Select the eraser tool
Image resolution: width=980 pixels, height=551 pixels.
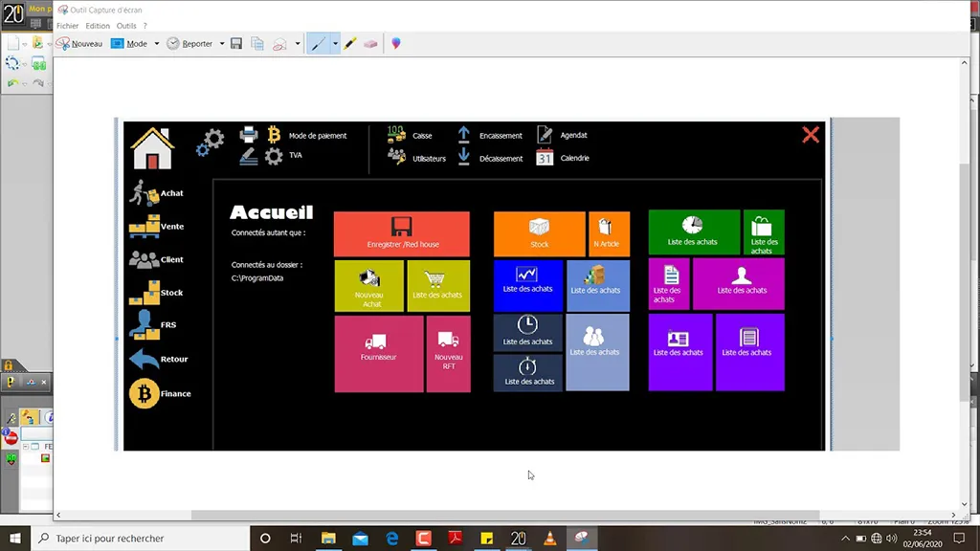[x=370, y=44]
